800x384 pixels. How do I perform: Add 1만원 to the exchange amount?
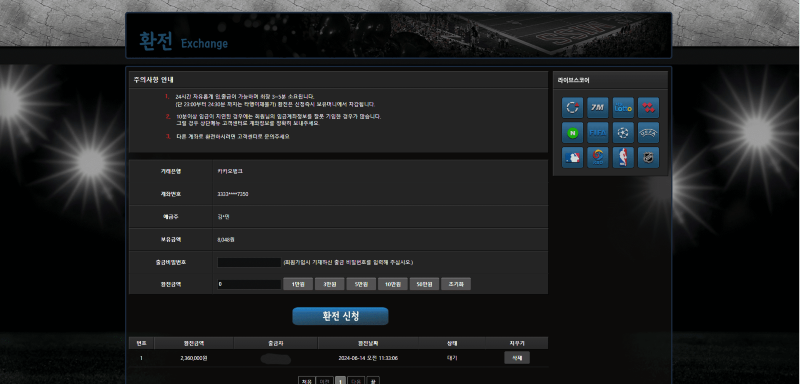298,284
